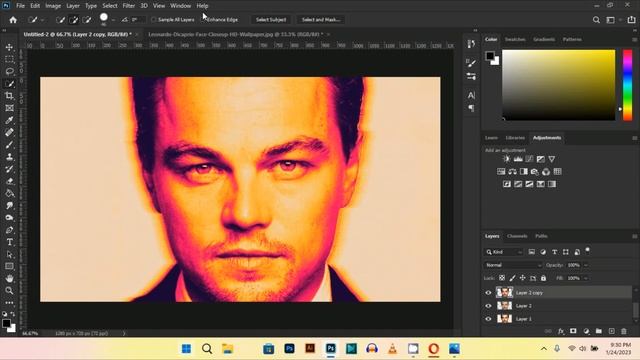Open Photoshop search magnifier icon

596,20
